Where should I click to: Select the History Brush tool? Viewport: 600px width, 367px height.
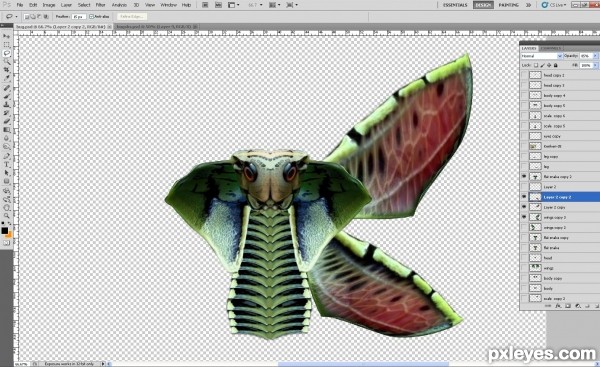pos(7,113)
